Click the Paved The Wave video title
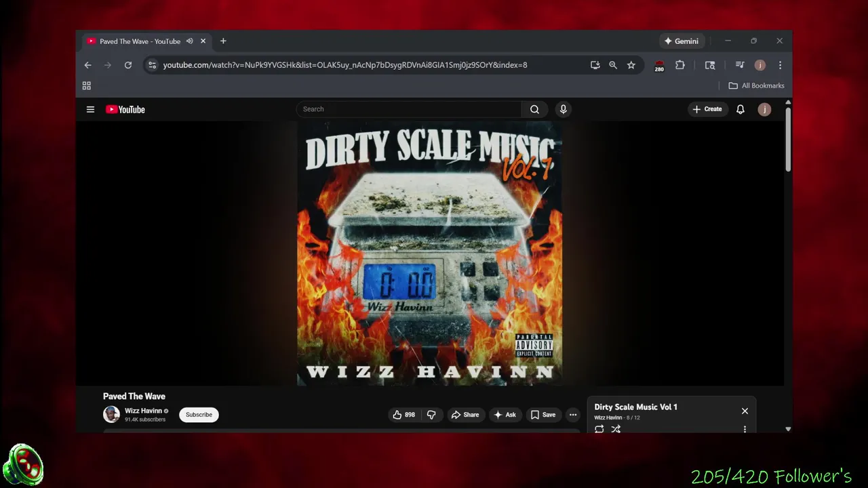The image size is (868, 488). tap(134, 396)
